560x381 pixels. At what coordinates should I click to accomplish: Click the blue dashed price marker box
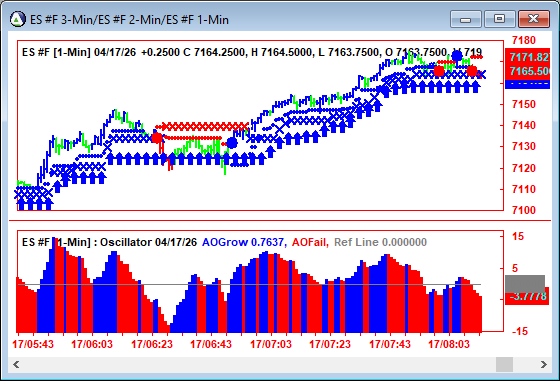coord(528,84)
